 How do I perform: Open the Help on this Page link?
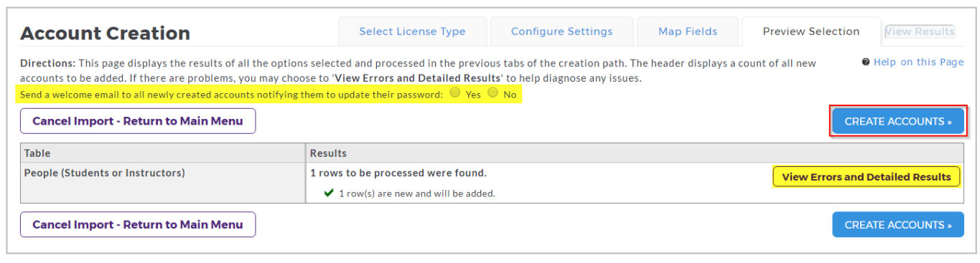pyautogui.click(x=918, y=62)
